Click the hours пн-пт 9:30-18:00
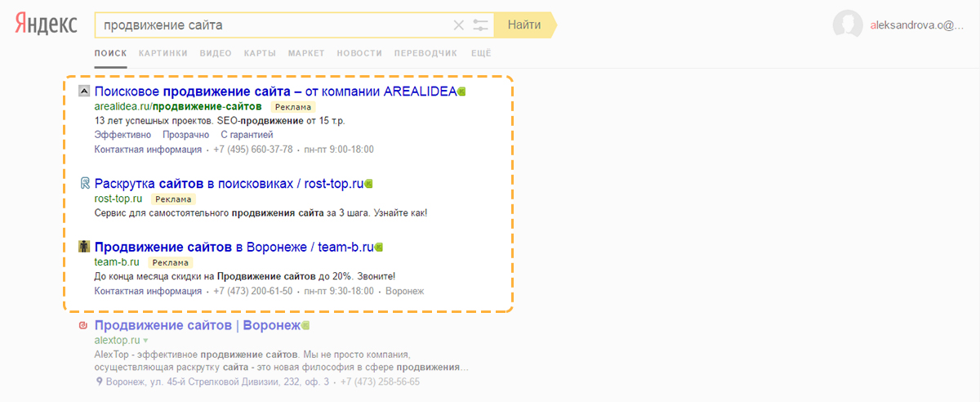This screenshot has width=980, height=402. (338, 291)
